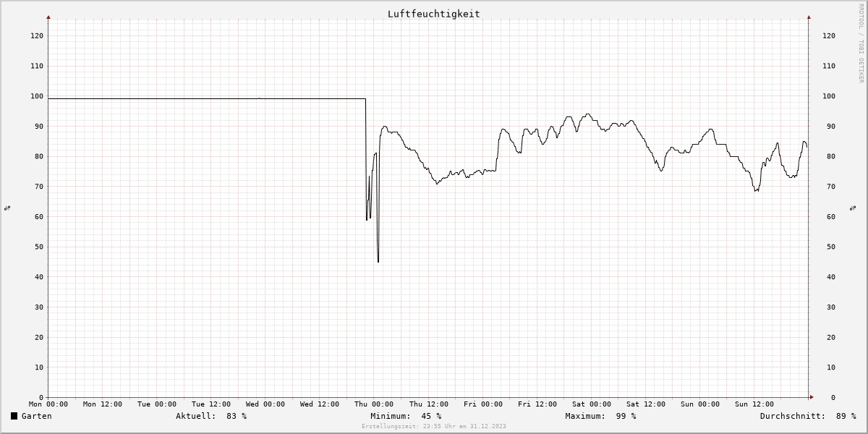Click the Sun 00:00 time axis label
This screenshot has height=434, width=868.
click(x=699, y=404)
